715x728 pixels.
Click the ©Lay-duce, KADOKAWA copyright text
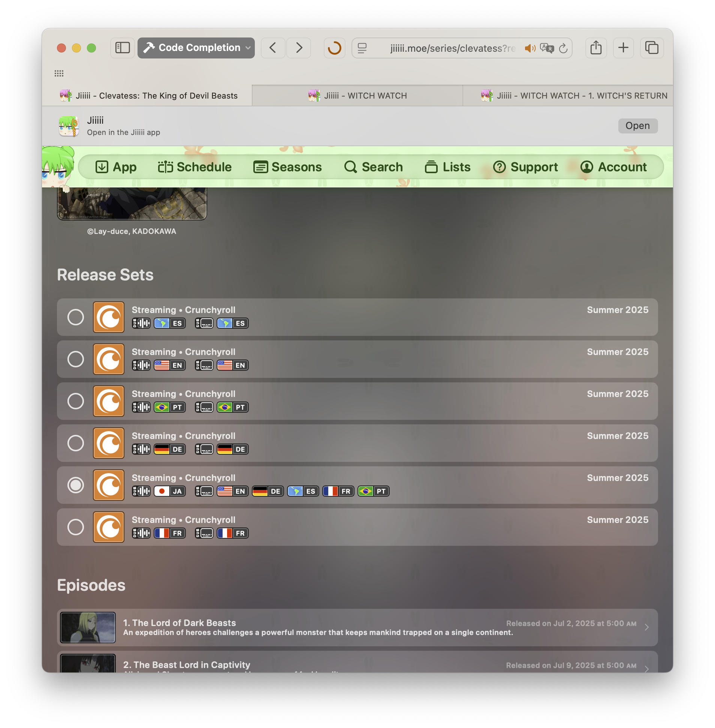click(132, 231)
